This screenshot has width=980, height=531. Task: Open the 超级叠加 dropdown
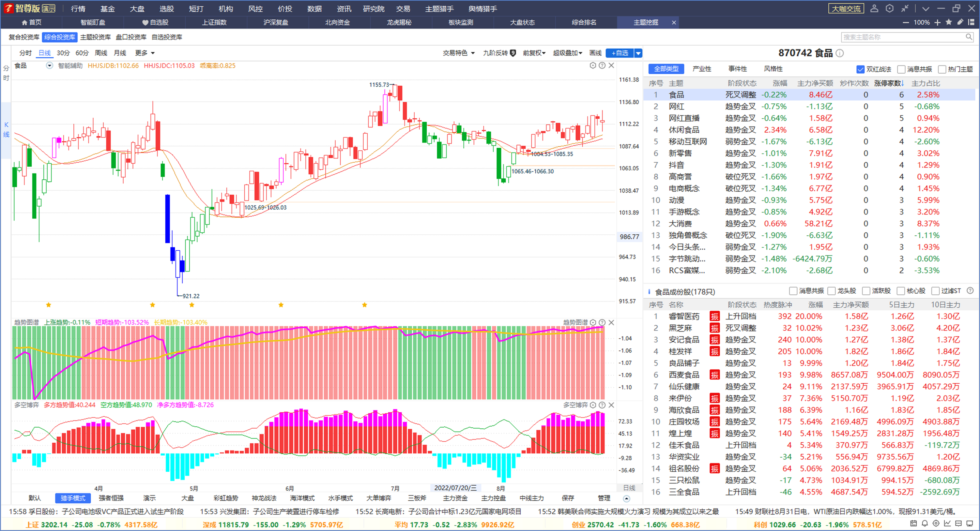pos(567,53)
